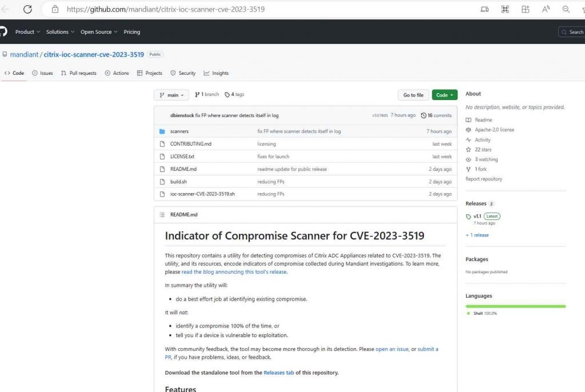
Task: Follow the 'open an issue' link
Action: click(392, 349)
